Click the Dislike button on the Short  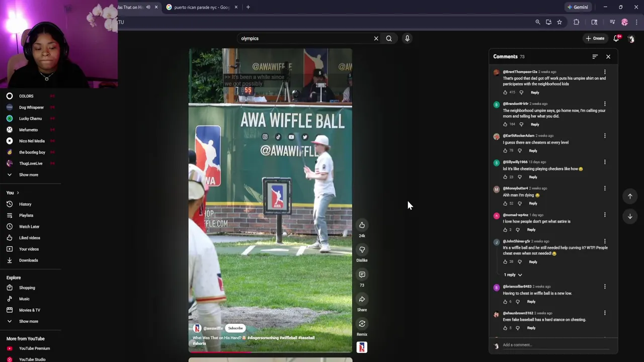(362, 250)
